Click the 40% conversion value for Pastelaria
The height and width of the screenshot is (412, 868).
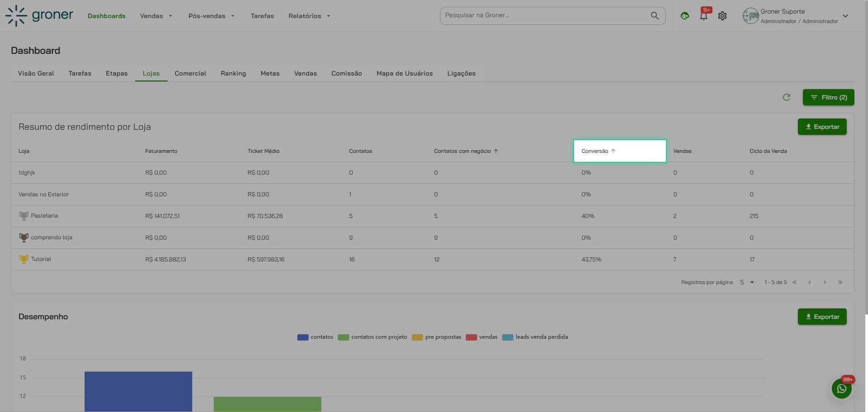[x=588, y=216]
